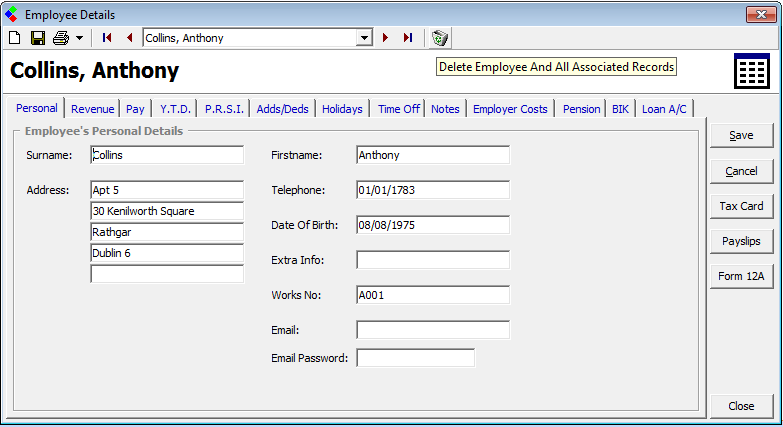The image size is (783, 427).
Task: Jump to the last employee record
Action: pyautogui.click(x=408, y=38)
